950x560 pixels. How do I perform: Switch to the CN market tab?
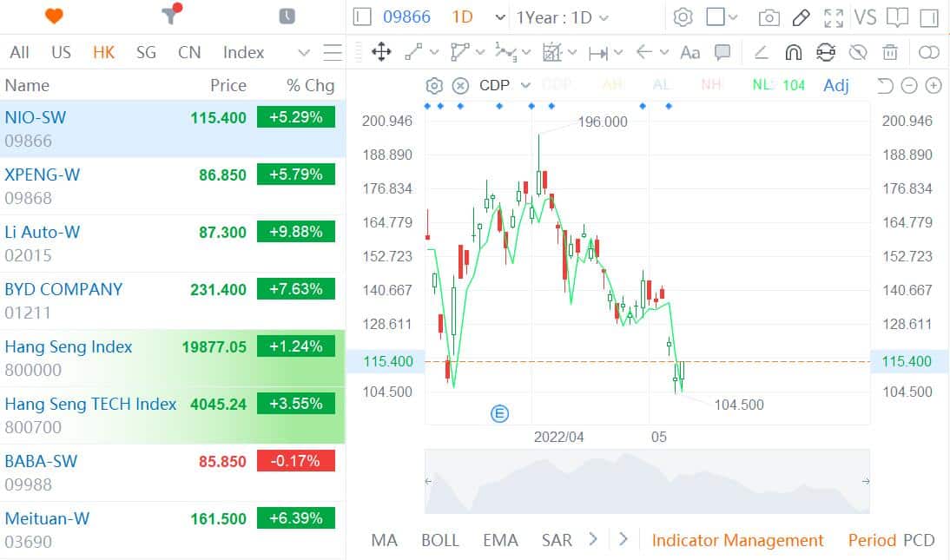[189, 52]
